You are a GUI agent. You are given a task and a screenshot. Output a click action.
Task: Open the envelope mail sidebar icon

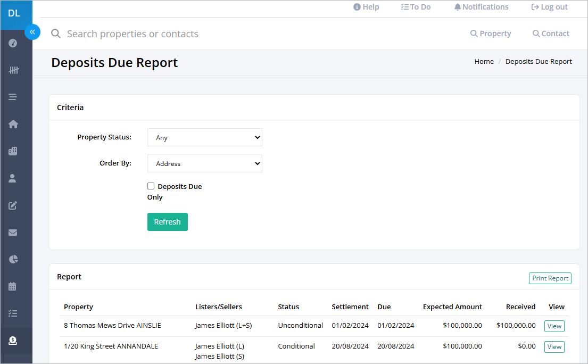(x=13, y=233)
